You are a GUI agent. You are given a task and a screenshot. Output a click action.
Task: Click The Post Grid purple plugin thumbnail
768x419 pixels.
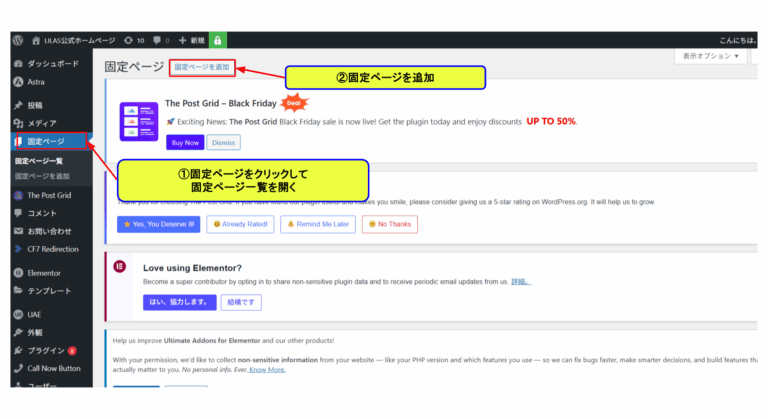(139, 122)
